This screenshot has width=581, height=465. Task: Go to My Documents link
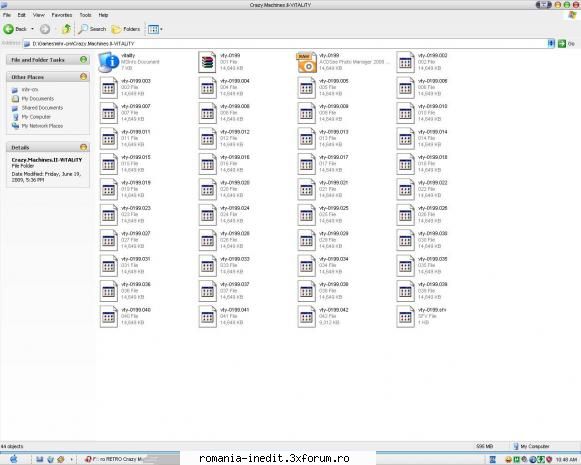(x=37, y=99)
